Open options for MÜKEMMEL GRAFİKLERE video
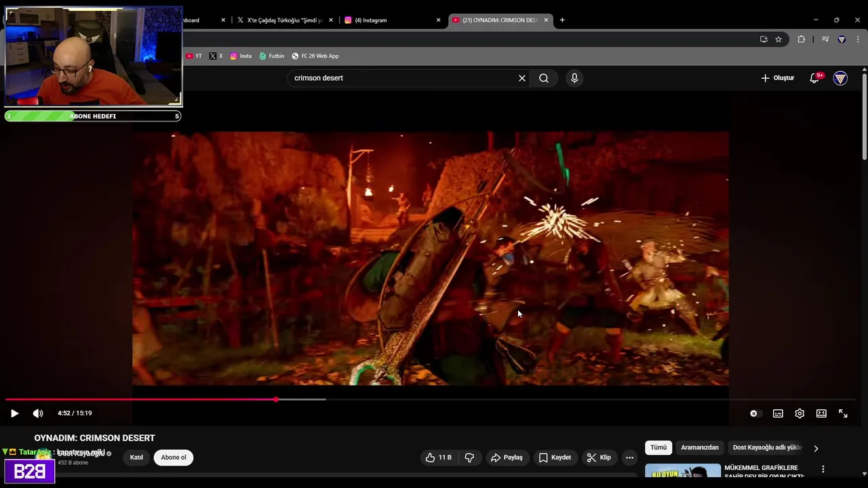Viewport: 868px width, 488px height. coord(823,469)
